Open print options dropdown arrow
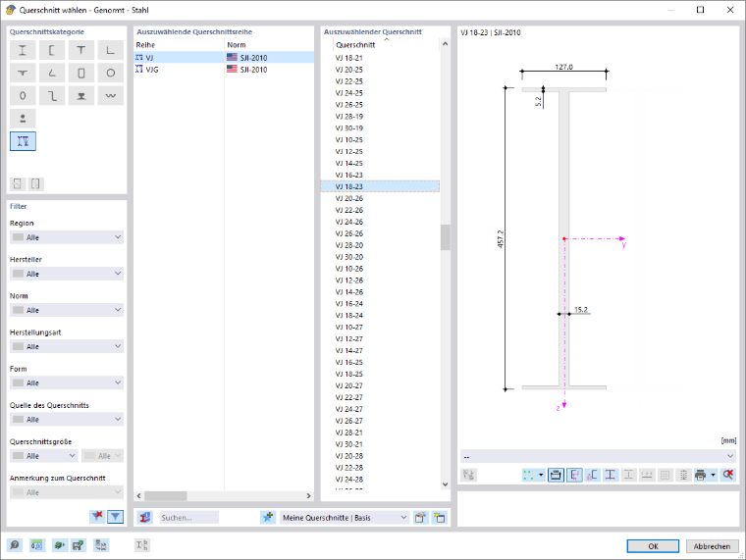Image resolution: width=746 pixels, height=560 pixels. [x=713, y=475]
